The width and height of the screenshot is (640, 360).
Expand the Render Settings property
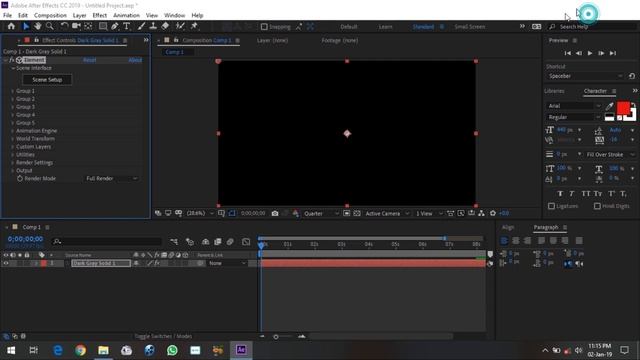tap(13, 163)
